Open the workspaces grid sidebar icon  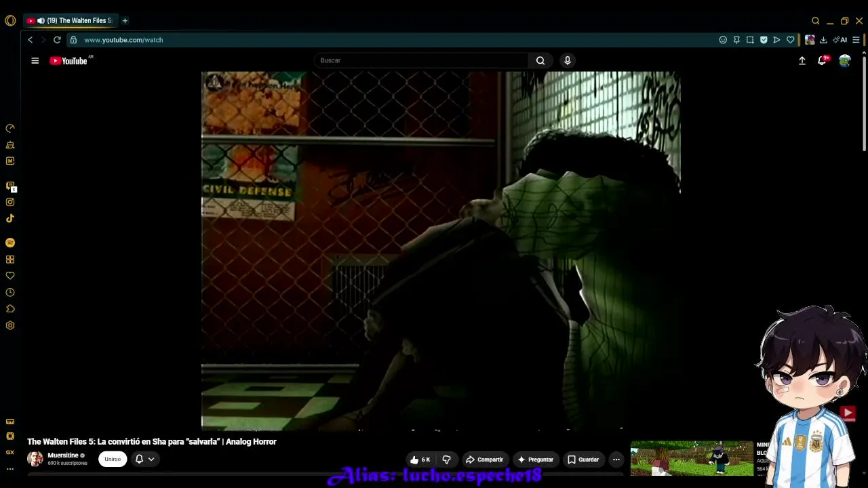[x=10, y=260]
